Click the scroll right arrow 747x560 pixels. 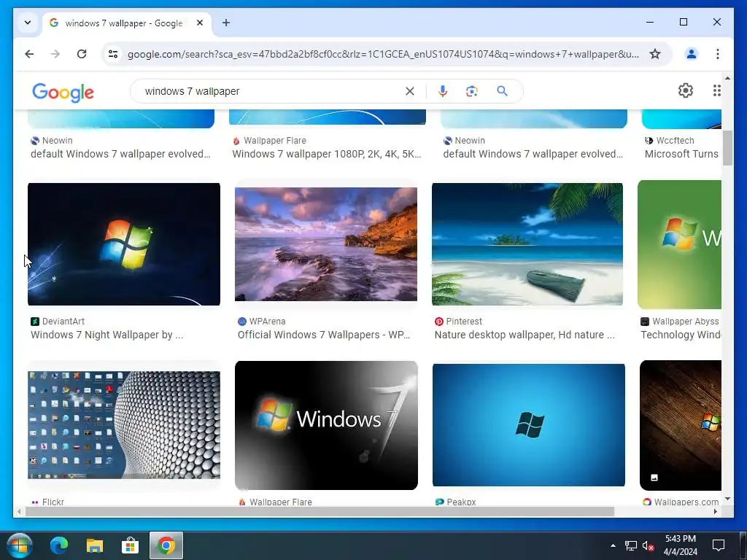click(x=715, y=512)
